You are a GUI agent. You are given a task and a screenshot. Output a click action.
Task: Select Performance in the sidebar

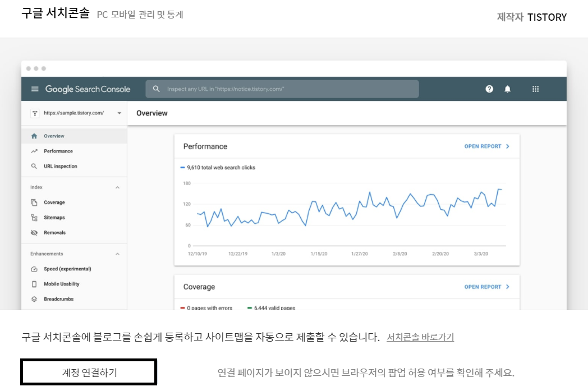(x=74, y=151)
